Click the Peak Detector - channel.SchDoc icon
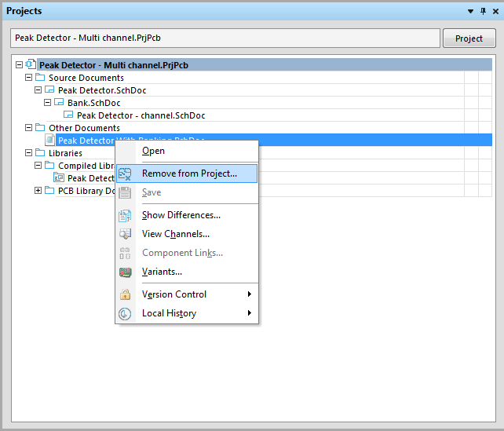 68,115
